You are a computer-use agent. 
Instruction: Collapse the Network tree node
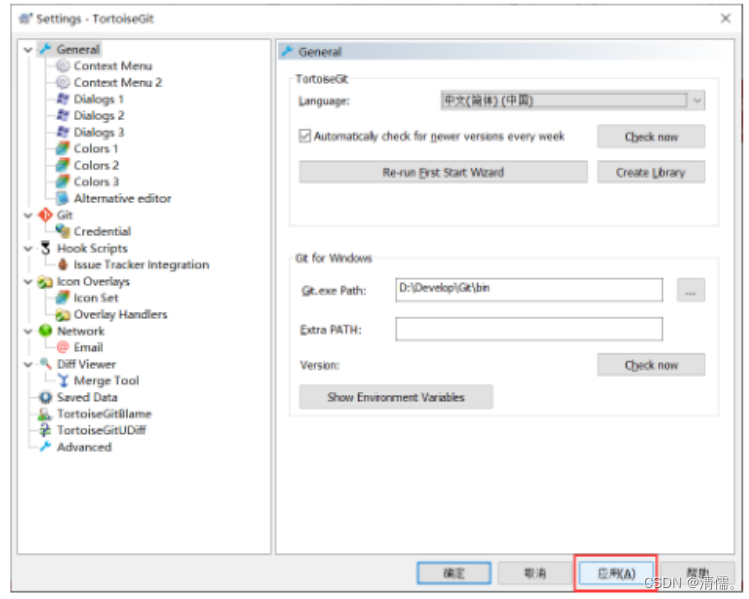[x=28, y=332]
